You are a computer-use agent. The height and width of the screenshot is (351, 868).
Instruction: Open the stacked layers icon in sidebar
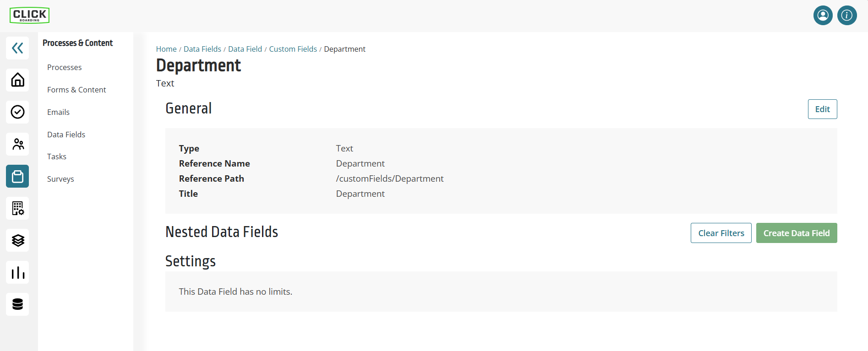(17, 240)
